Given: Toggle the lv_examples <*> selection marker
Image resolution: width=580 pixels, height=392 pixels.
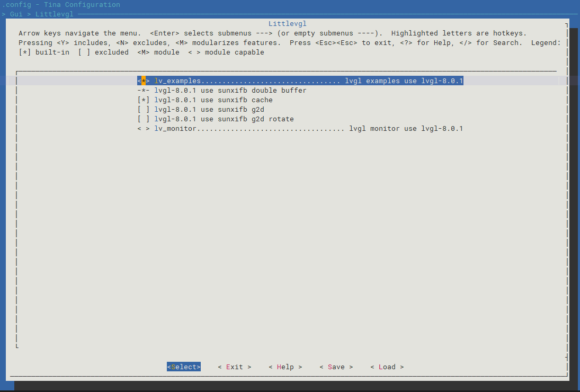Looking at the screenshot, I should pyautogui.click(x=144, y=81).
